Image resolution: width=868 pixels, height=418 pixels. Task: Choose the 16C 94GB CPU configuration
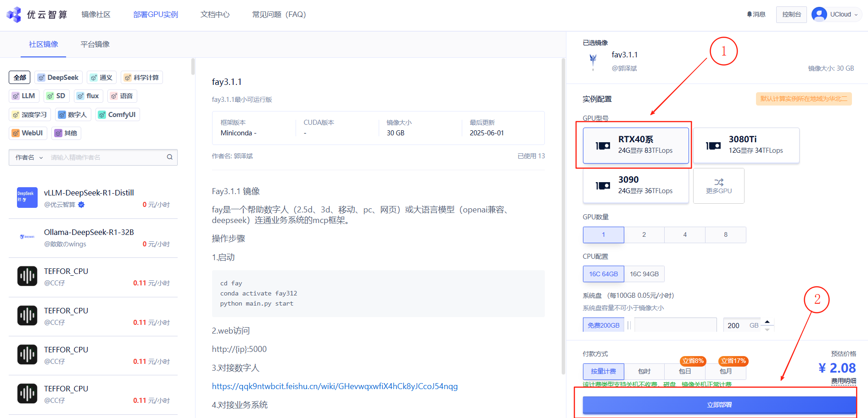(644, 274)
